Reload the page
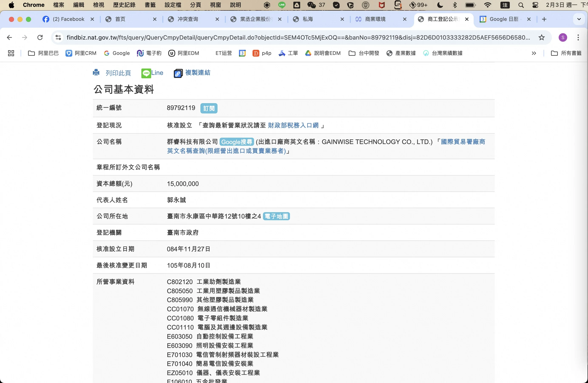 tap(40, 38)
